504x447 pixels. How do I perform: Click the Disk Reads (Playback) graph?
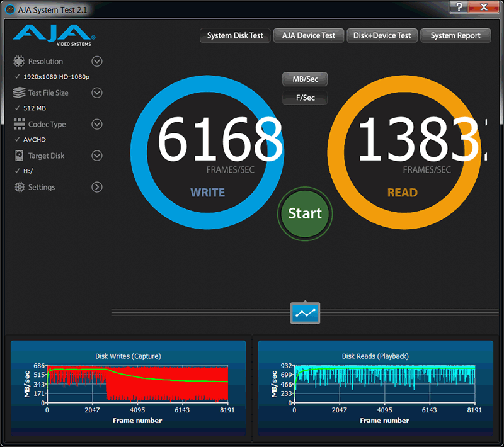(x=375, y=387)
